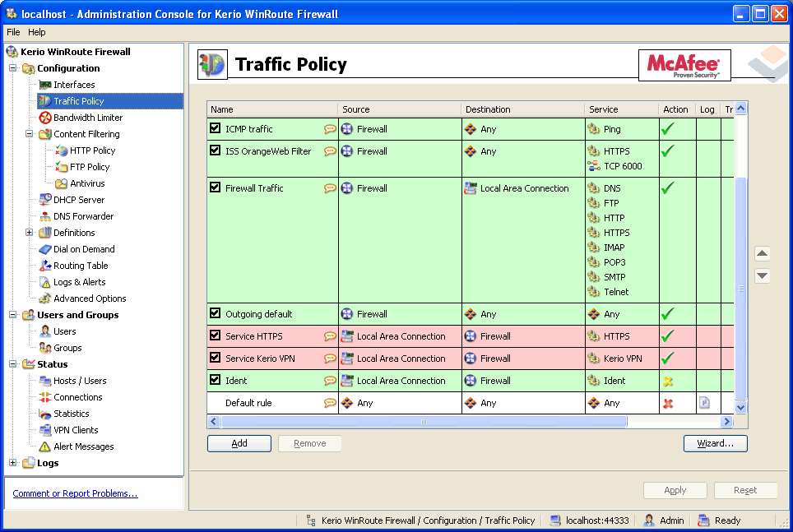Screen dimensions: 793x532
Task: Click the Add button
Action: click(239, 443)
